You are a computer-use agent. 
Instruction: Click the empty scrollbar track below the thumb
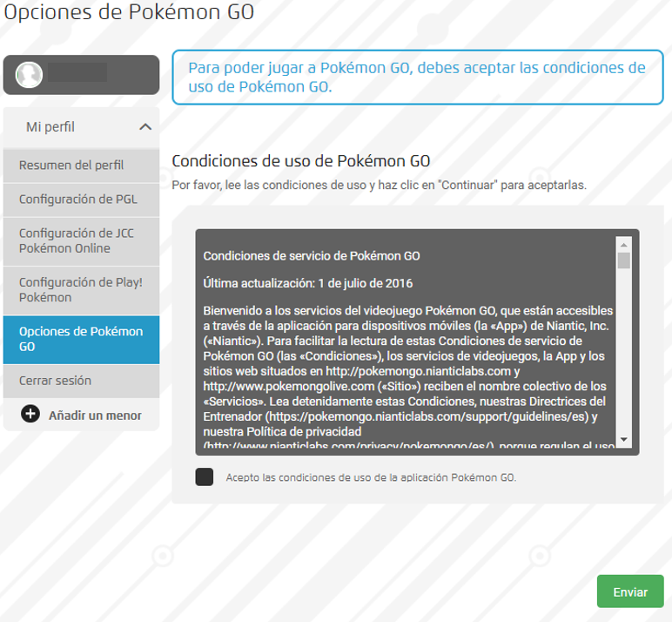coord(623,366)
